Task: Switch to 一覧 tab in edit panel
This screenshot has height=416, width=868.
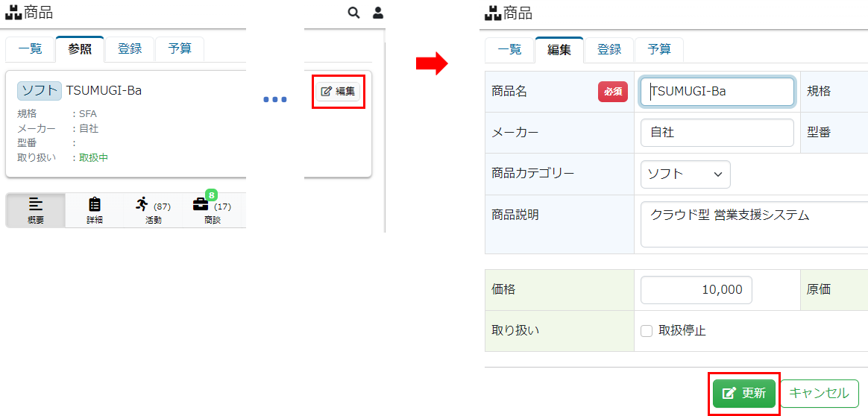Action: tap(509, 49)
